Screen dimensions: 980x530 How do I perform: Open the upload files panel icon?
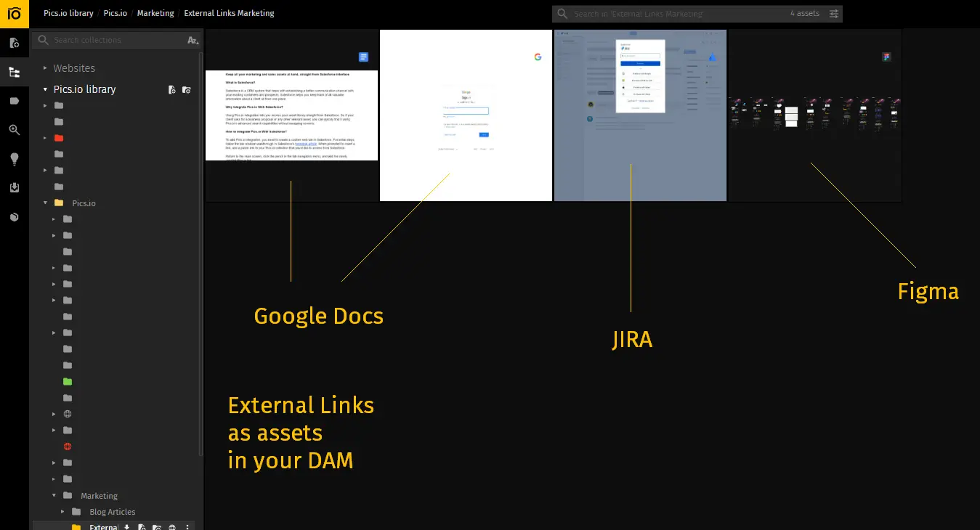coord(14,43)
